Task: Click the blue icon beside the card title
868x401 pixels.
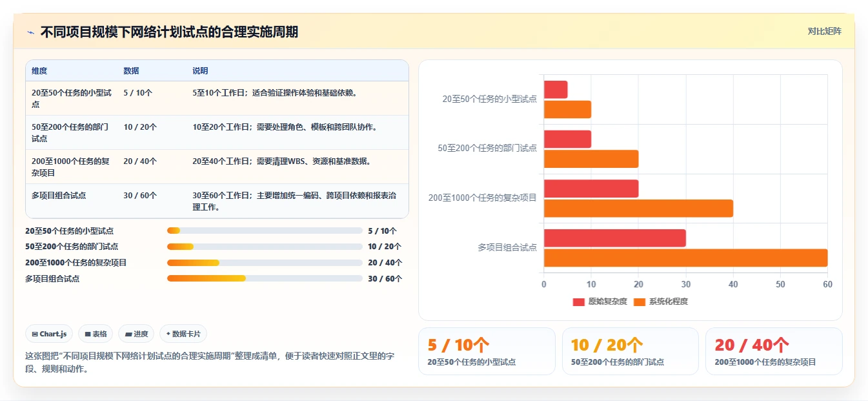Action: [x=30, y=32]
